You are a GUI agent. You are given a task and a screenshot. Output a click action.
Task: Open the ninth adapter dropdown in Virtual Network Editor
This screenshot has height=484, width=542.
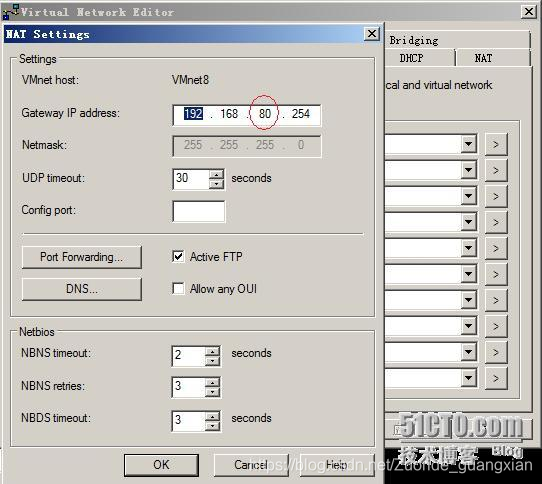468,352
